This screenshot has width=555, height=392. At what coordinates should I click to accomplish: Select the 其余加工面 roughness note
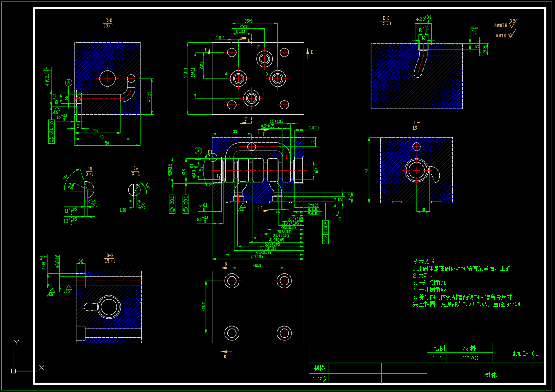click(501, 25)
